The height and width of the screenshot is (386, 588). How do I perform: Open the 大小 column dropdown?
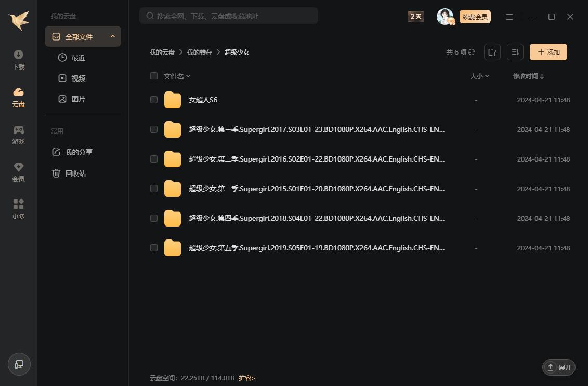(479, 76)
